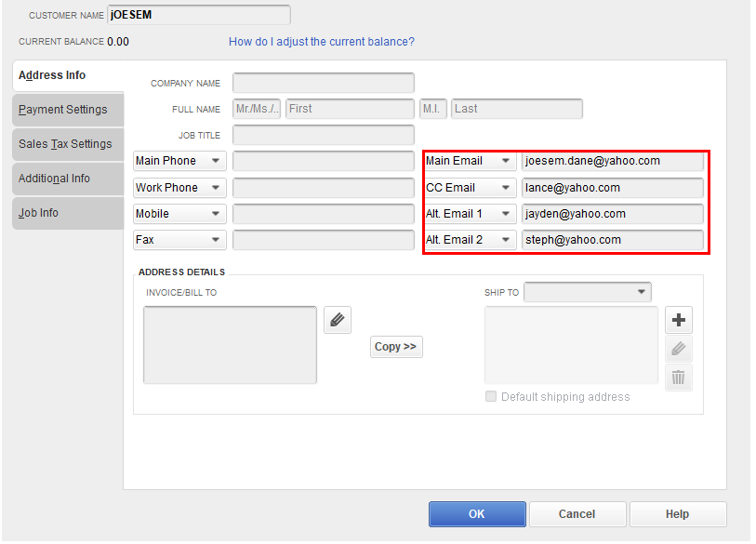Click the Customer Name text field
This screenshot has height=544, width=756.
199,15
